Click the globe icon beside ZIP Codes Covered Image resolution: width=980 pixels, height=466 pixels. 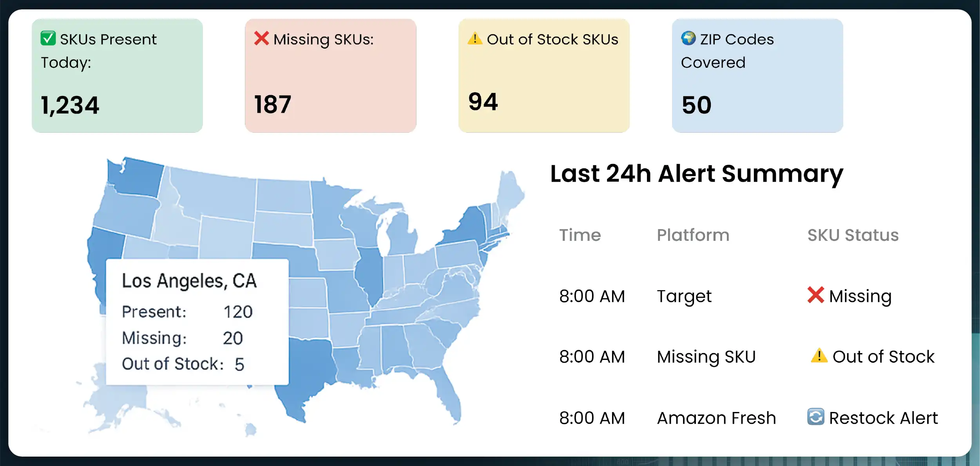(688, 38)
